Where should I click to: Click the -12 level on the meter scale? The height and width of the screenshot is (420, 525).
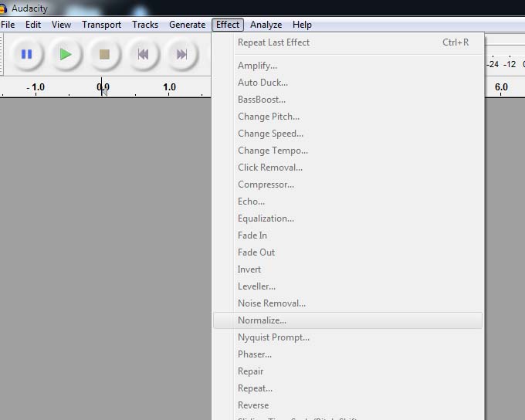click(510, 64)
